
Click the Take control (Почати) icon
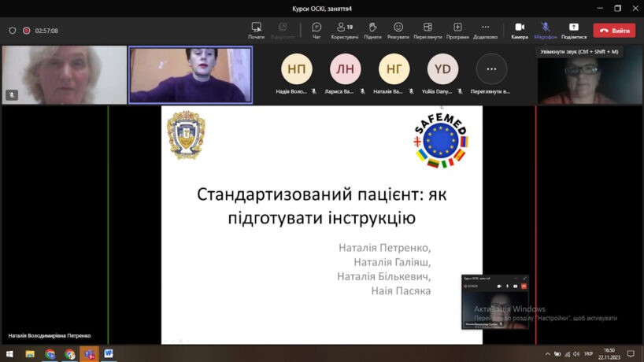pyautogui.click(x=257, y=29)
